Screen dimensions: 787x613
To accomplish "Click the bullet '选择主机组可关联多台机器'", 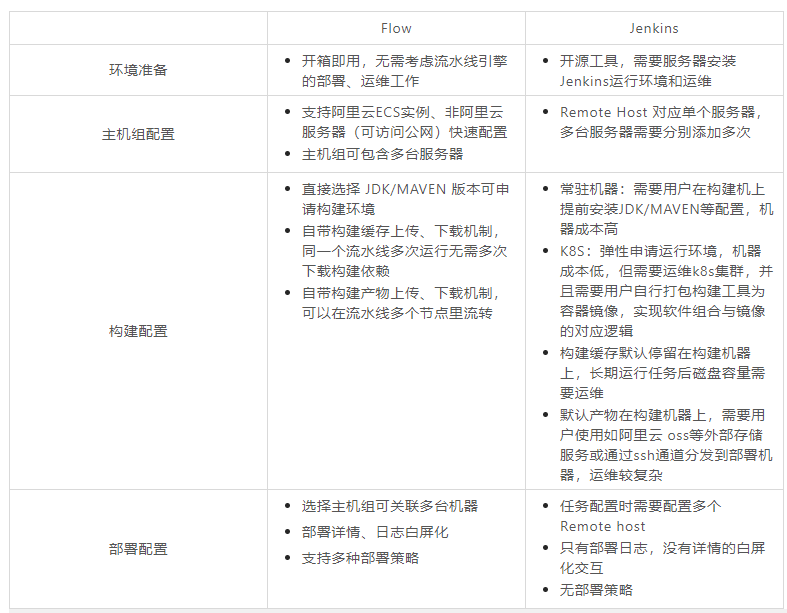I will point(389,506).
